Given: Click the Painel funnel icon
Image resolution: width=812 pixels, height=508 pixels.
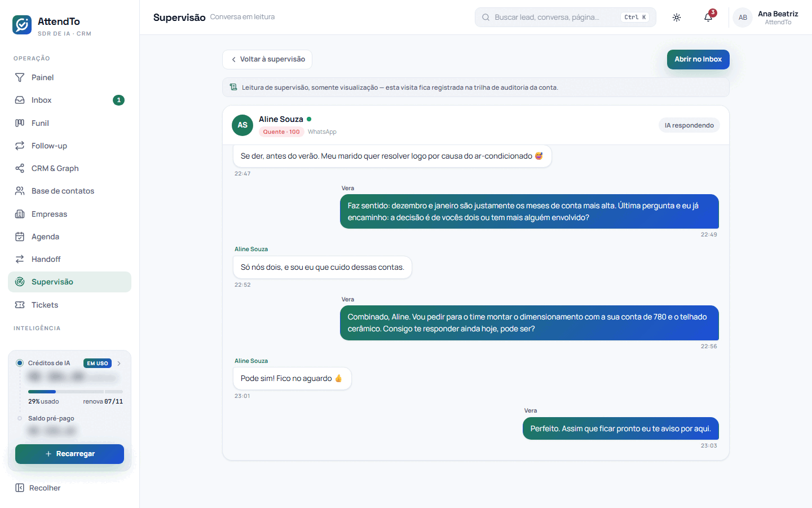Looking at the screenshot, I should pos(20,77).
